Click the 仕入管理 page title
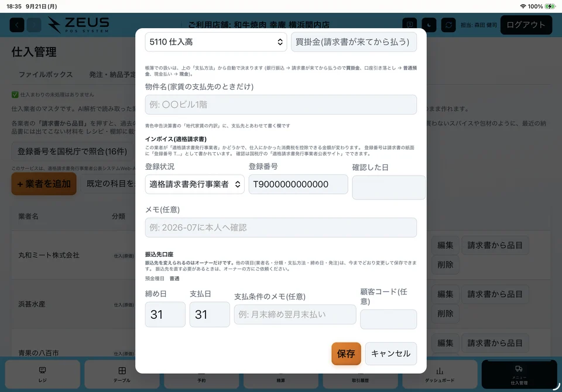Viewport: 562px width, 392px height. tap(34, 52)
